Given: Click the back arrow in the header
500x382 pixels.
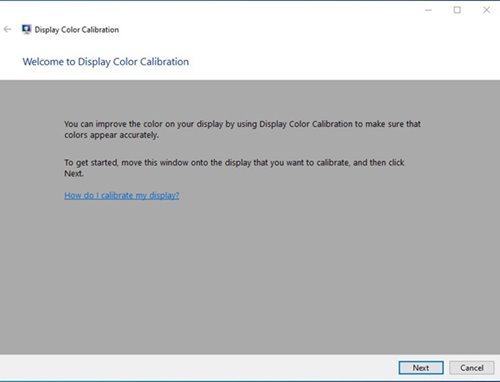Looking at the screenshot, I should point(7,29).
